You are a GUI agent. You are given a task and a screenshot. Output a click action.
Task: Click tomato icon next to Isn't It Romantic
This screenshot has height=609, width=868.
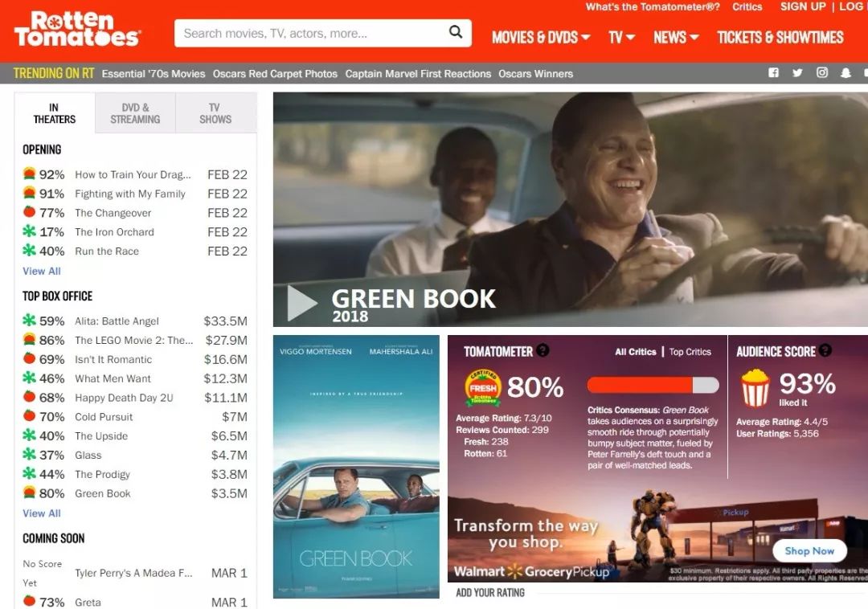click(30, 358)
